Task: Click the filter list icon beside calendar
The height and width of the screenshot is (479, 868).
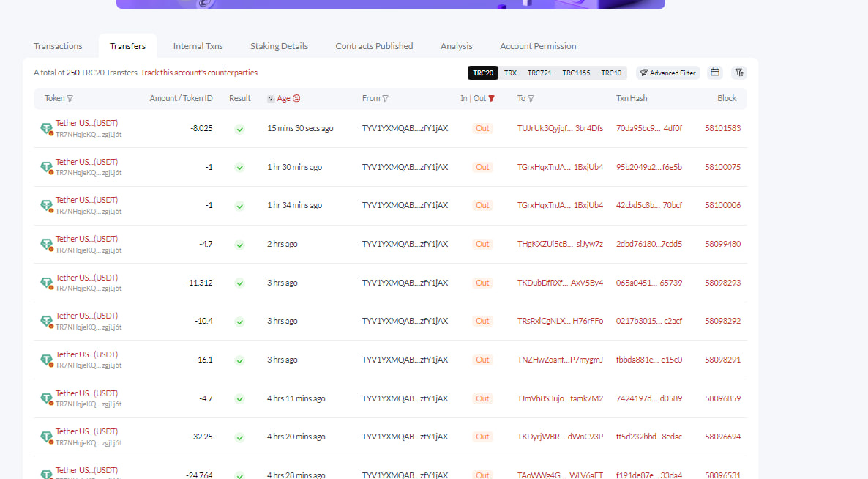Action: point(739,73)
